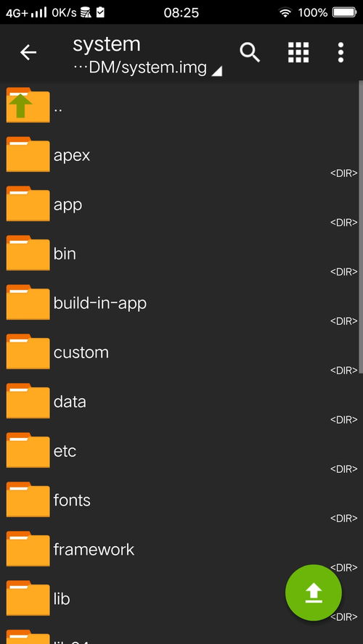
Task: Open the lib folder
Action: tap(181, 599)
